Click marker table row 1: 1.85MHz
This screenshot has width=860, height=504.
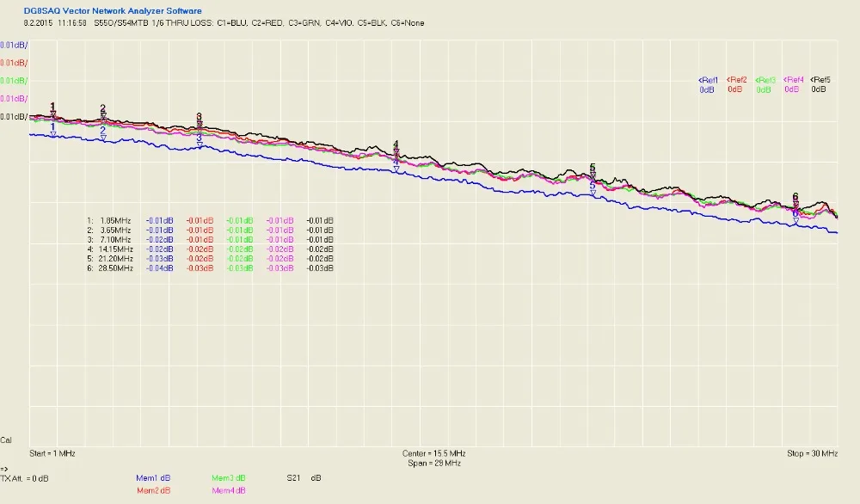click(x=210, y=220)
